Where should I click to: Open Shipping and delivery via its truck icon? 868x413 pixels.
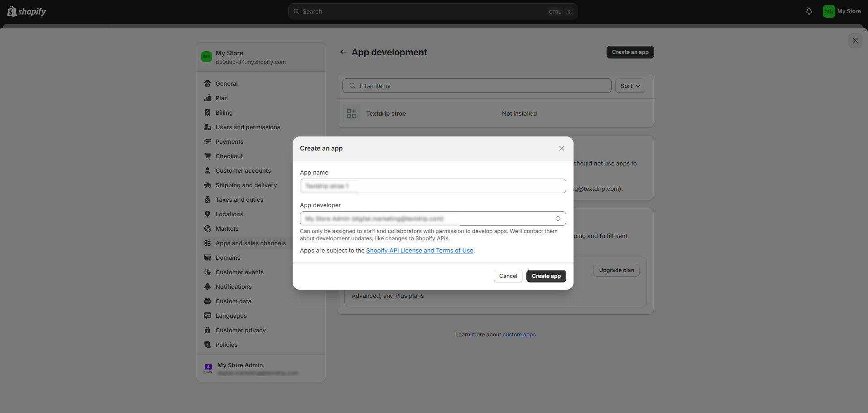[x=208, y=185]
